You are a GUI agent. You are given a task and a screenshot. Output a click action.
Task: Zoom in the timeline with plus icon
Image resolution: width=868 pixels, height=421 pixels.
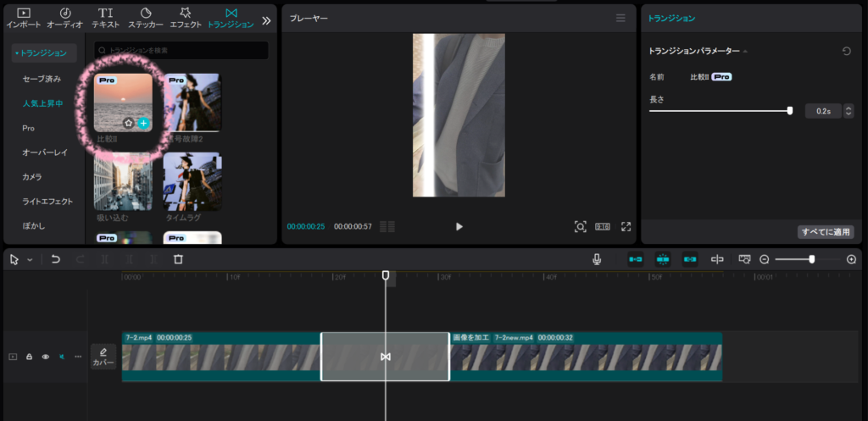(851, 259)
